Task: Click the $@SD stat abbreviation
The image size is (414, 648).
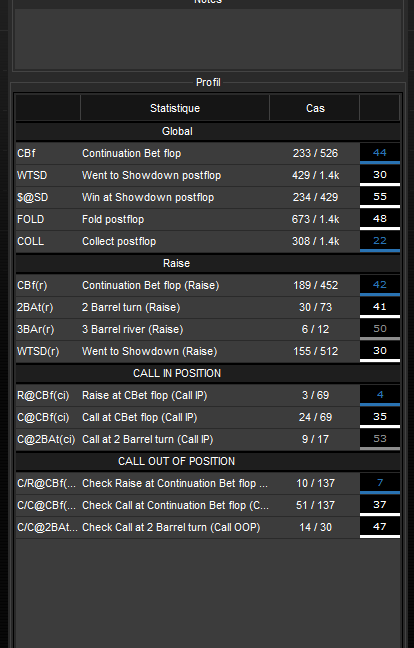Action: [33, 197]
